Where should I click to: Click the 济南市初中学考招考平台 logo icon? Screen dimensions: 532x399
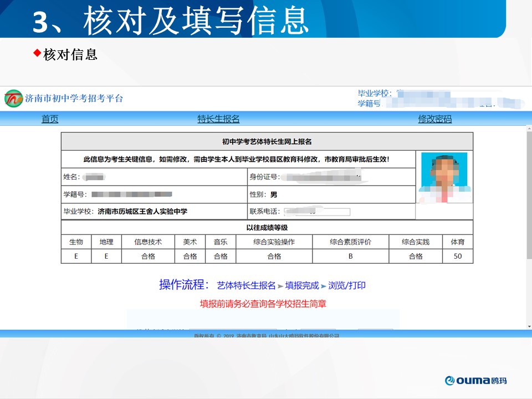click(13, 99)
